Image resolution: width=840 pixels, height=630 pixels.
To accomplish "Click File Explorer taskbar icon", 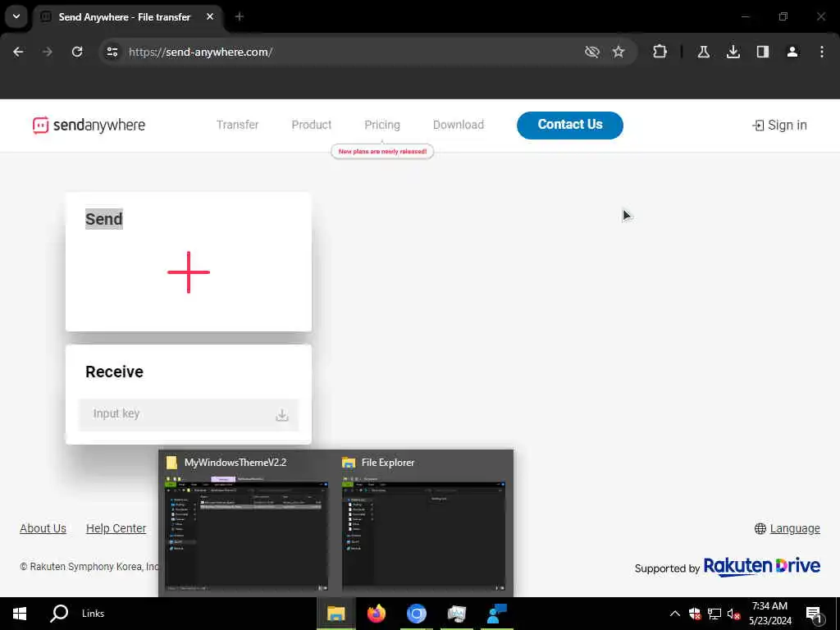I will (336, 614).
